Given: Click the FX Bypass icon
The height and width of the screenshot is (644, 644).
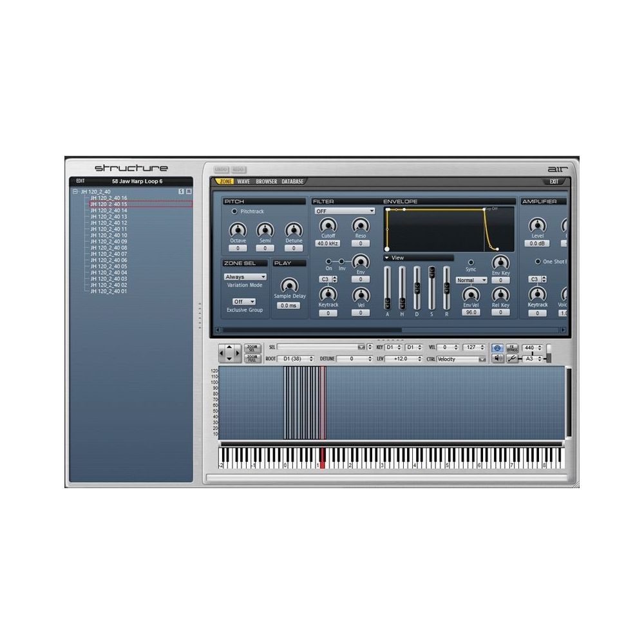Looking at the screenshot, I should [x=511, y=348].
